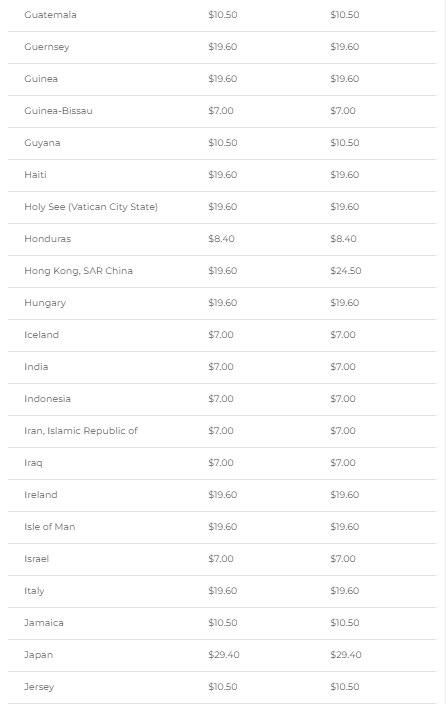446x704 pixels.
Task: Select the Haiti country entry
Action: [x=35, y=175]
